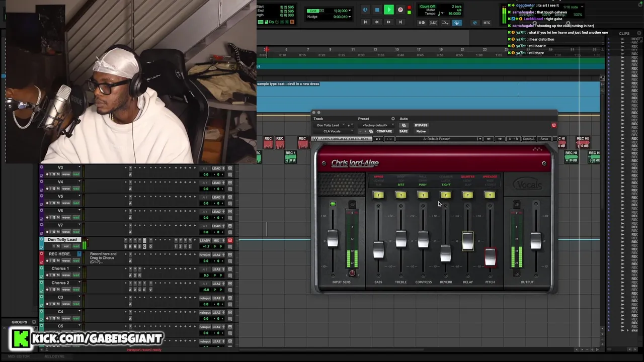Toggle the green LED button above Input Sens
The height and width of the screenshot is (362, 644).
point(333,204)
